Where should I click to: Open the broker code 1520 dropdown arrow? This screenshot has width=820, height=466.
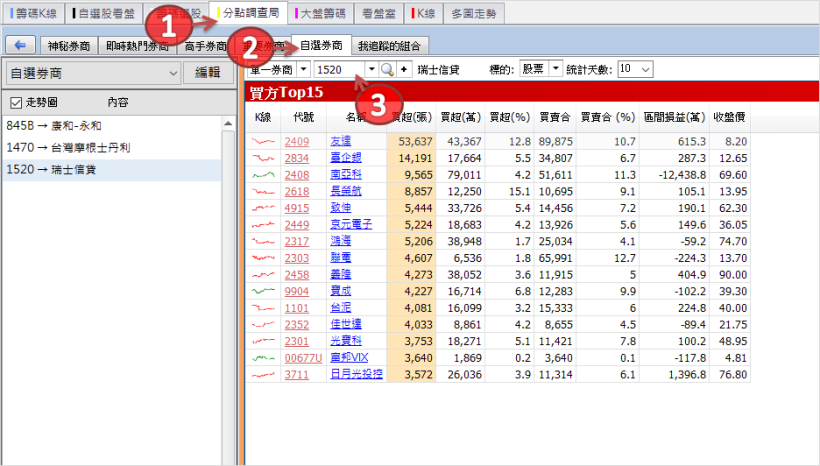(x=371, y=69)
